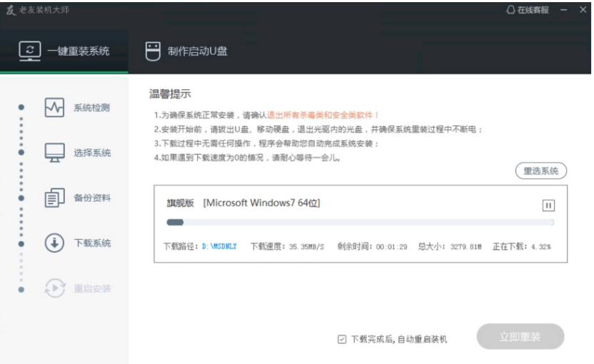The width and height of the screenshot is (594, 364).
Task: Click the 系统检测 step bullet dot
Action: pyautogui.click(x=21, y=108)
